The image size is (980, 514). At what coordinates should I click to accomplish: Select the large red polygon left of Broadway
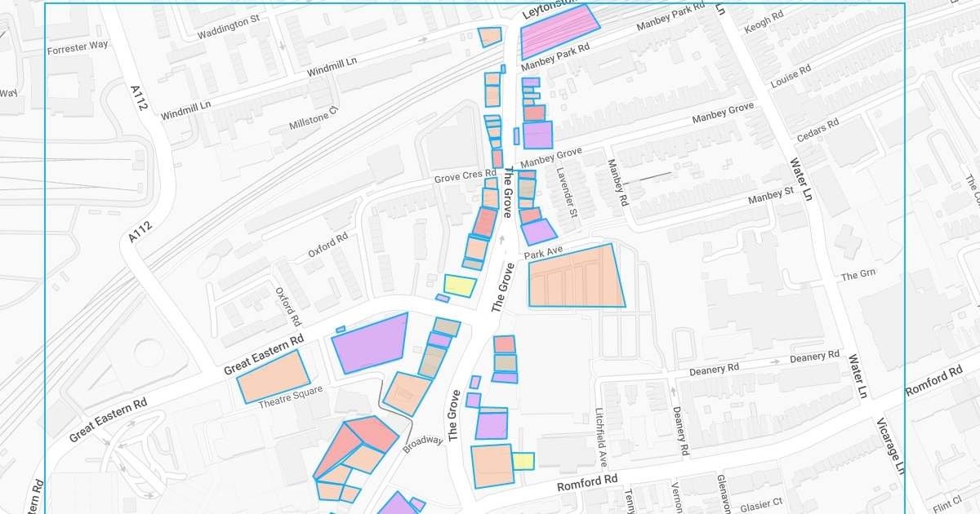point(372,432)
